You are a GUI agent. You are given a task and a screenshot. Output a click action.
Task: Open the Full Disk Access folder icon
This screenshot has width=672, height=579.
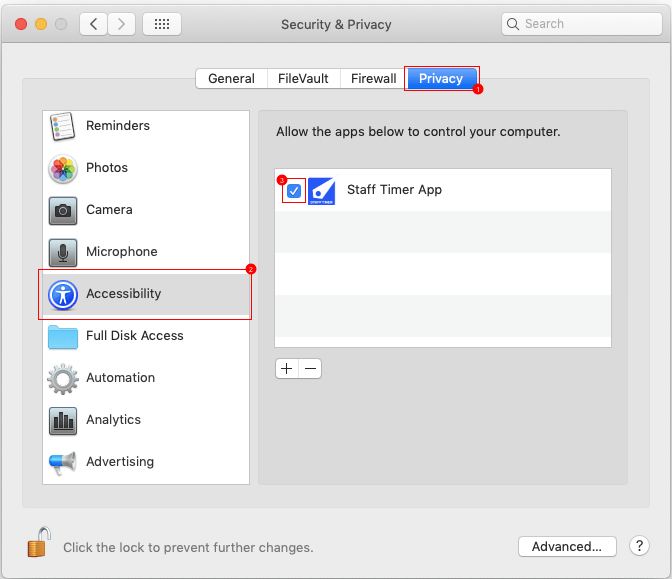(63, 337)
